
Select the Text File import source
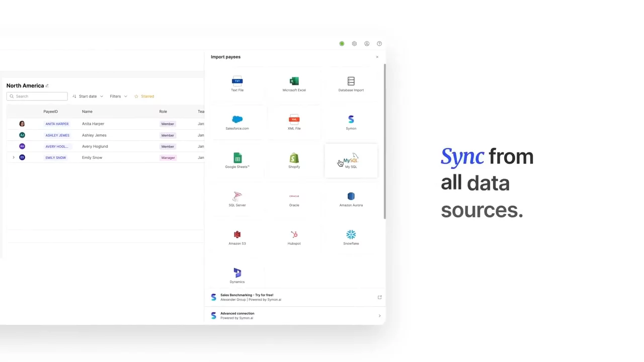[x=237, y=83]
